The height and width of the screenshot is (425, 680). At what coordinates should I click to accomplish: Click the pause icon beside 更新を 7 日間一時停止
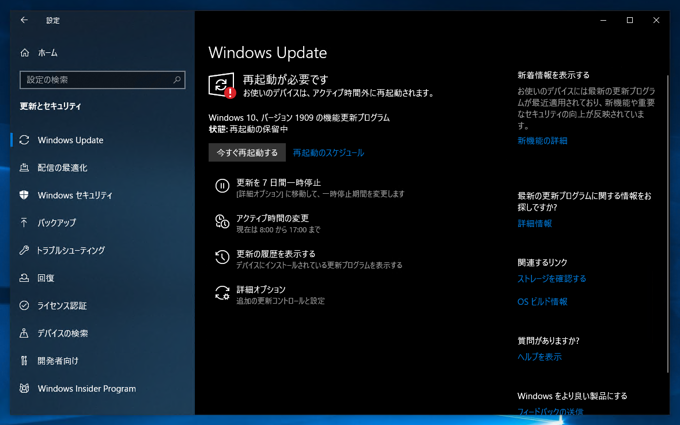[x=222, y=186]
